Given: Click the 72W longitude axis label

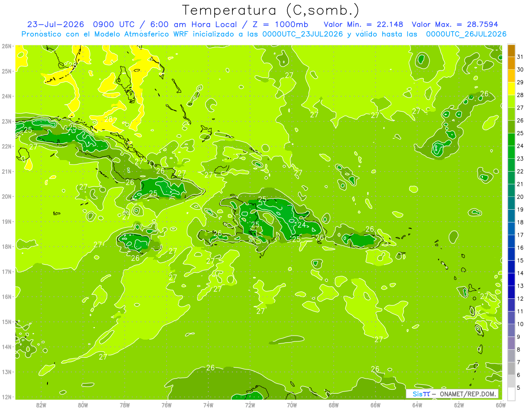Looking at the screenshot, I should pos(250,404).
